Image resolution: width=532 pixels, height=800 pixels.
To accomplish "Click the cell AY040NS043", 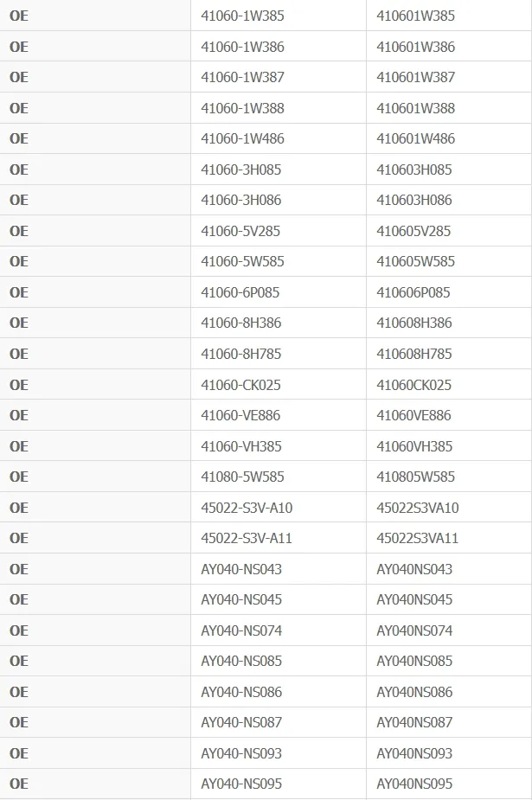I will pos(414,569).
